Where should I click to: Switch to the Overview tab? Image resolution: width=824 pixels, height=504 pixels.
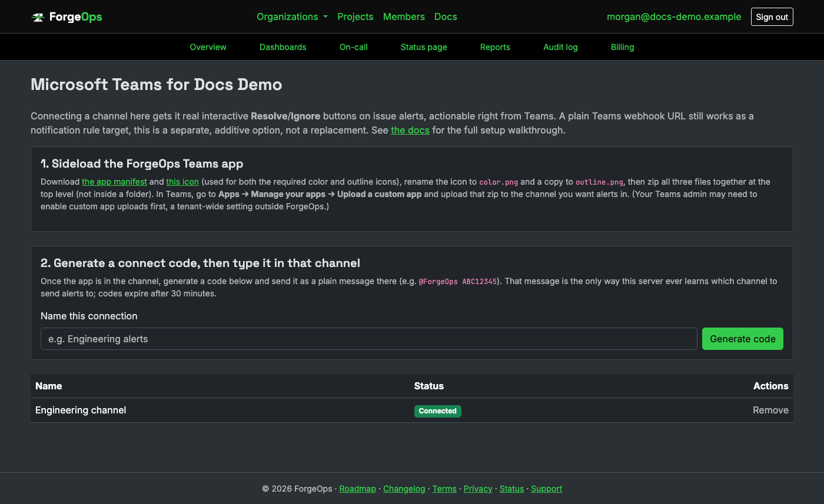pos(208,47)
